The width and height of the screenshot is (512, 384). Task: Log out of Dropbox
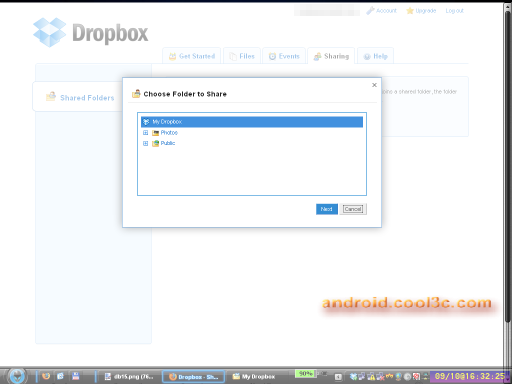[x=454, y=11]
